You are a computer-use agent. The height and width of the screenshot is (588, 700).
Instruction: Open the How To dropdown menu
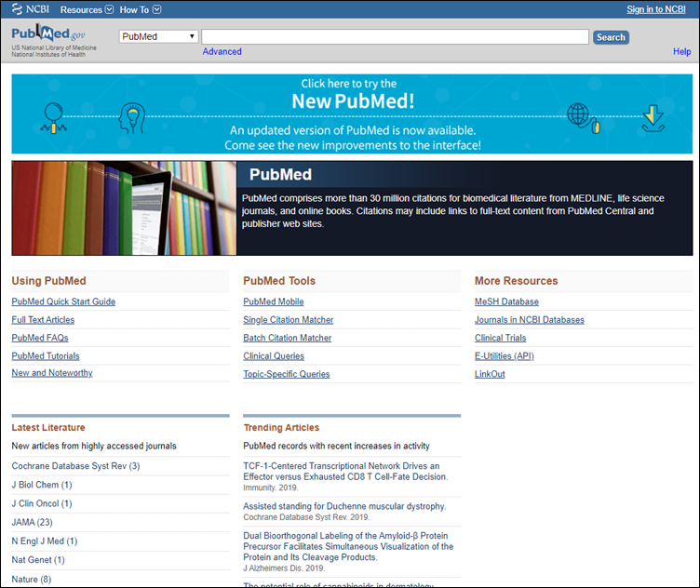(141, 9)
